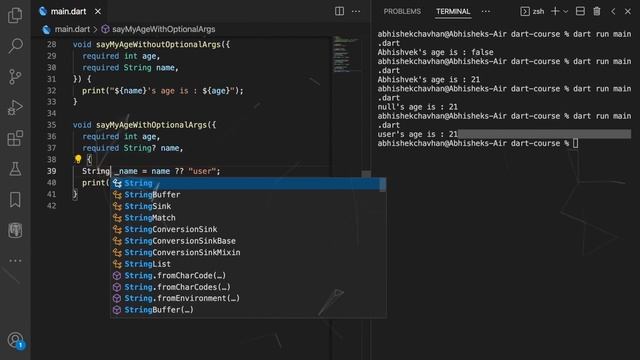Split the editor to the right
The height and width of the screenshot is (360, 640).
(x=339, y=11)
